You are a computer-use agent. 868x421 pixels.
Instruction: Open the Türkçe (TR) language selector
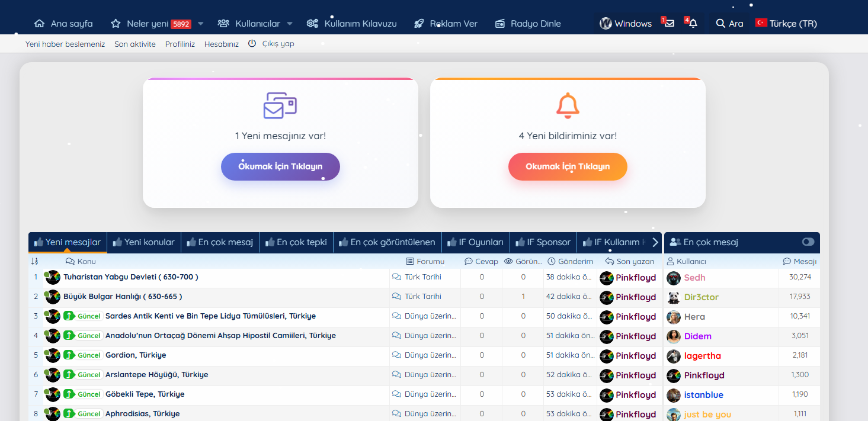pos(786,24)
